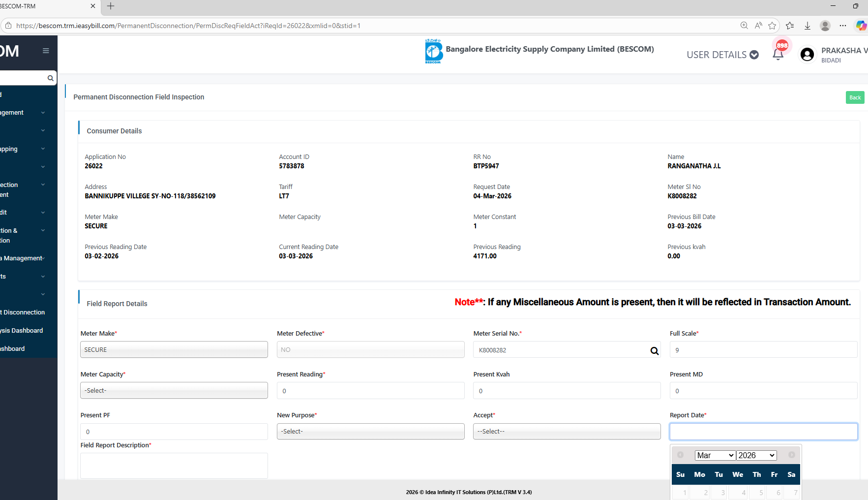Viewport: 868px width, 500px height.
Task: Choose a year from the 2026 dropdown
Action: (x=757, y=455)
